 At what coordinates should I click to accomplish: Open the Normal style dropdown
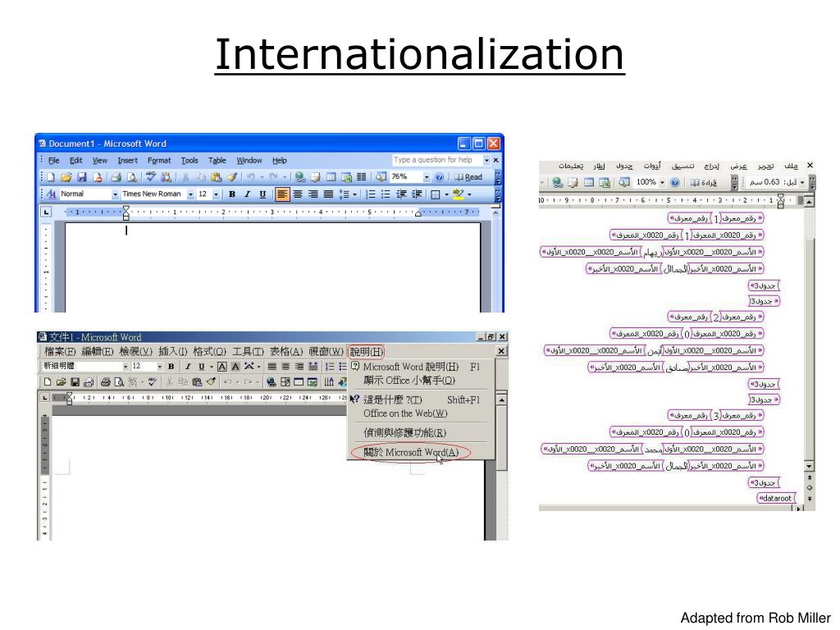[x=115, y=194]
